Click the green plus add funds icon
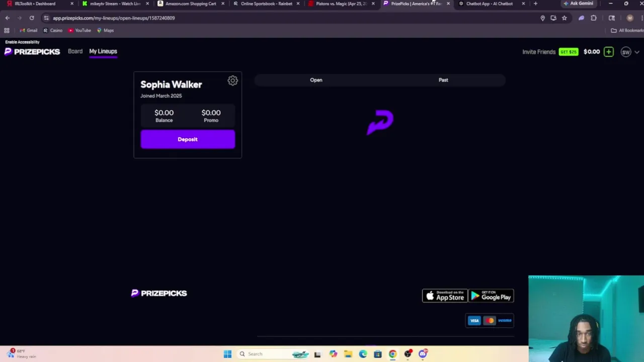This screenshot has width=644, height=362. pyautogui.click(x=609, y=52)
